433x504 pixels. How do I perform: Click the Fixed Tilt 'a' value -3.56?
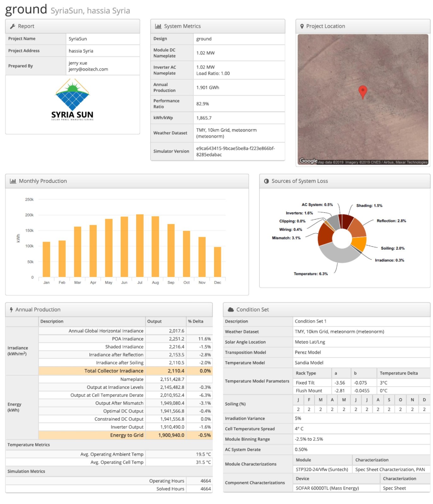point(340,382)
